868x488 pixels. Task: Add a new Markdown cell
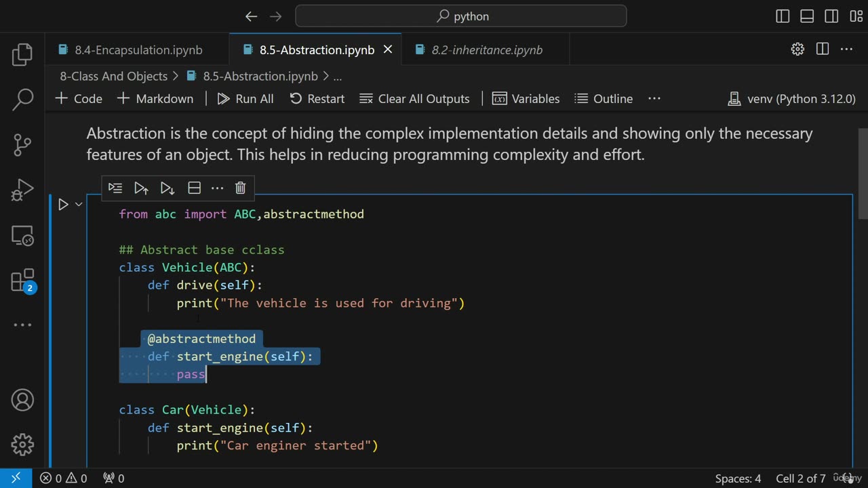pyautogui.click(x=155, y=98)
